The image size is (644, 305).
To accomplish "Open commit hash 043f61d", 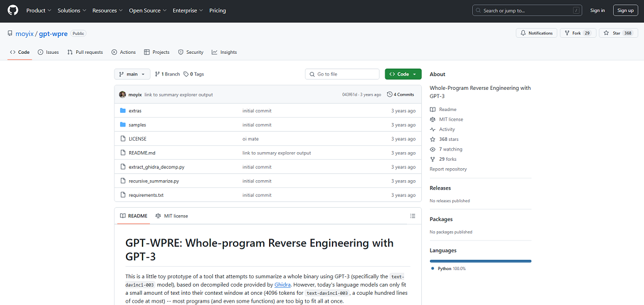I will pyautogui.click(x=350, y=95).
